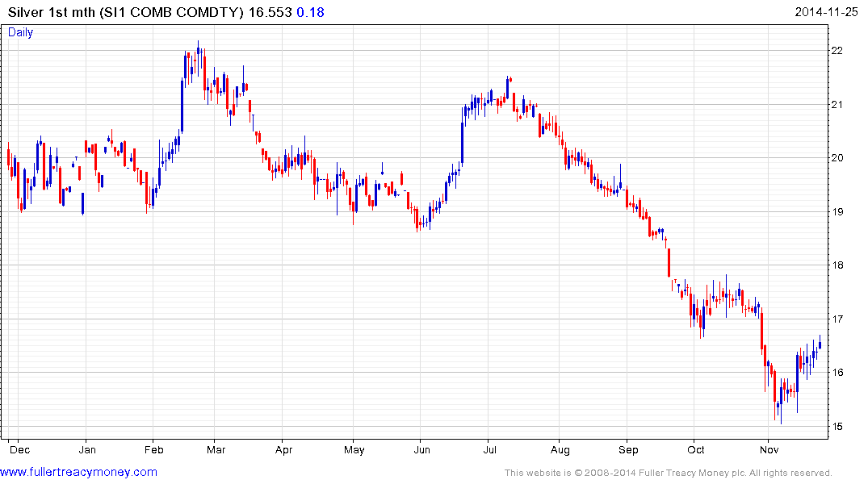Click the Jun month label
Image resolution: width=868 pixels, height=484 pixels.
(x=421, y=449)
